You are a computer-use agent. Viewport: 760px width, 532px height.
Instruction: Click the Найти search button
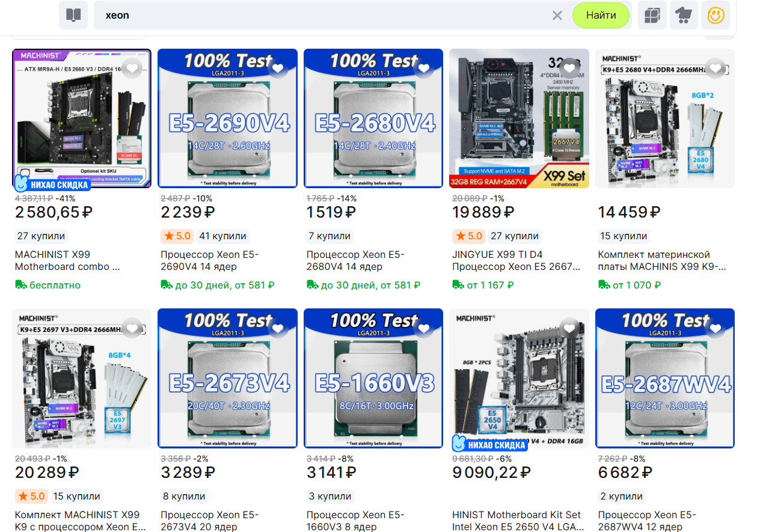[601, 15]
